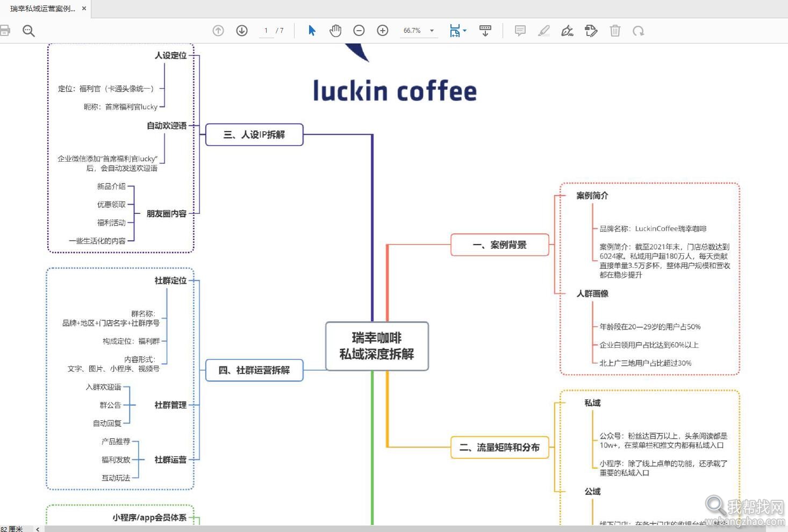Click the item 入群欢迎语
This screenshot has height=532, width=788.
click(x=104, y=387)
